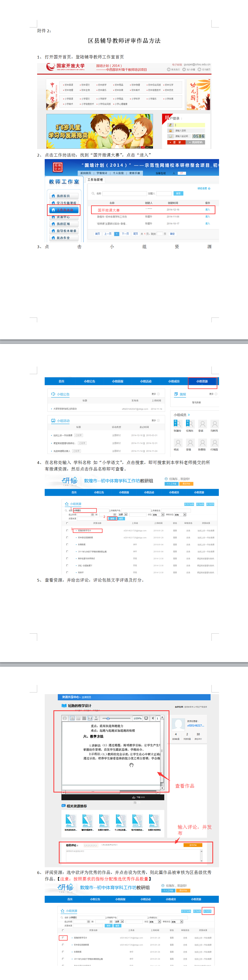Click 找回密码 button
This screenshot has width=248, height=980.
point(196,142)
